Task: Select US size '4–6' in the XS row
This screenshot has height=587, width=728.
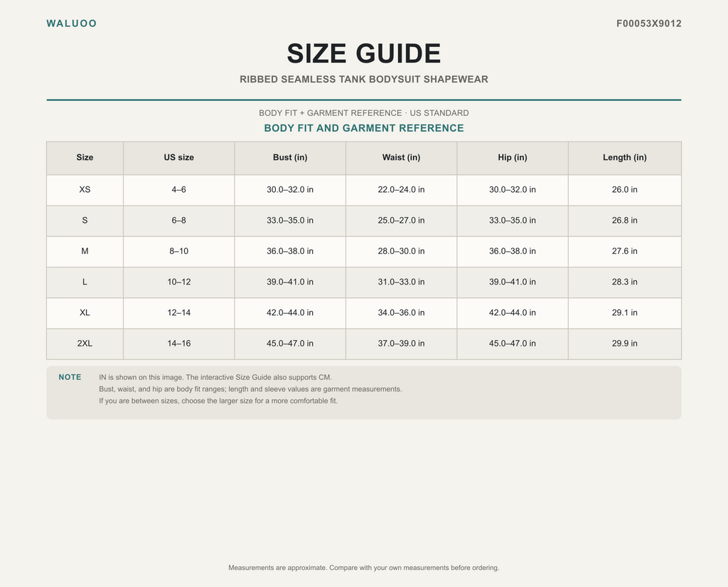Action: [178, 190]
